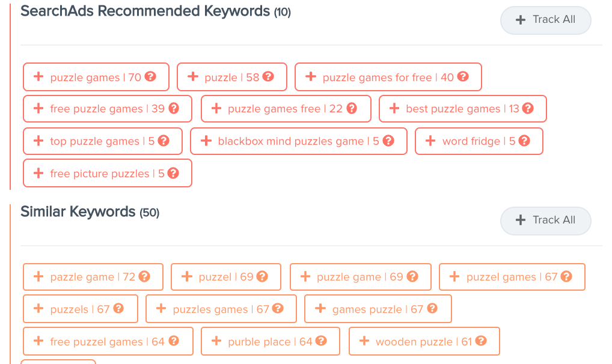Open help icon beside 'puzzel games | 67'

coord(566,277)
